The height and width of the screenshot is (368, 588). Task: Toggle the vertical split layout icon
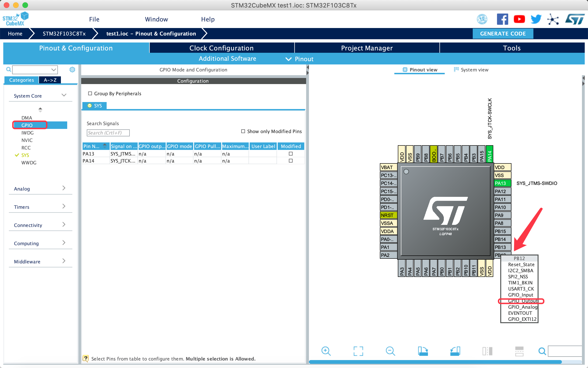click(x=487, y=351)
